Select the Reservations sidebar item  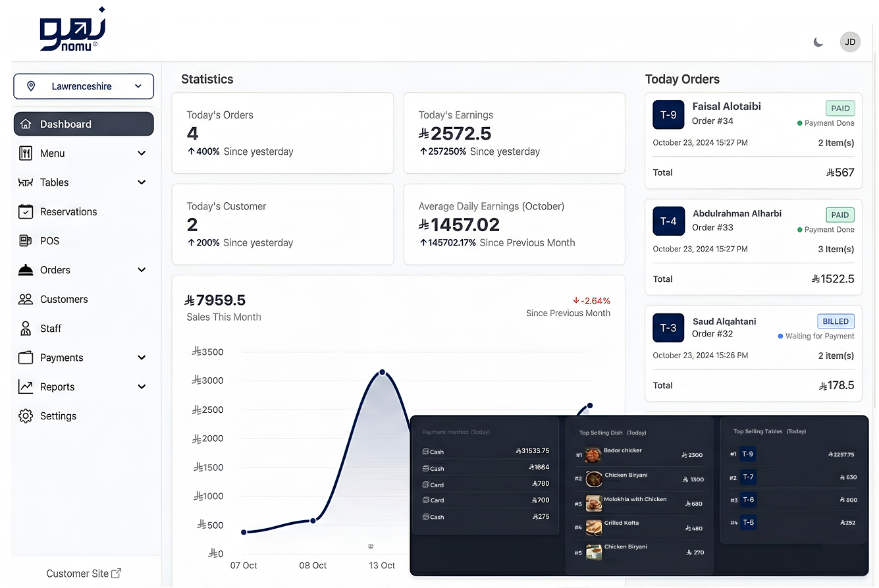(68, 211)
